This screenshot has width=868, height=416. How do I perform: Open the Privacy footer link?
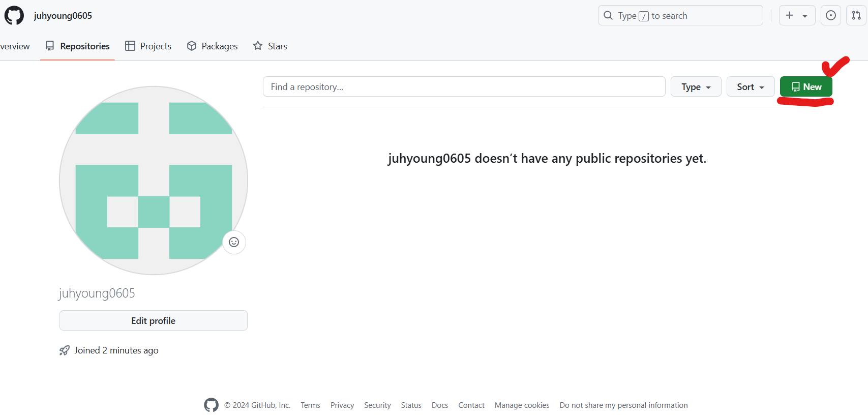tap(342, 405)
